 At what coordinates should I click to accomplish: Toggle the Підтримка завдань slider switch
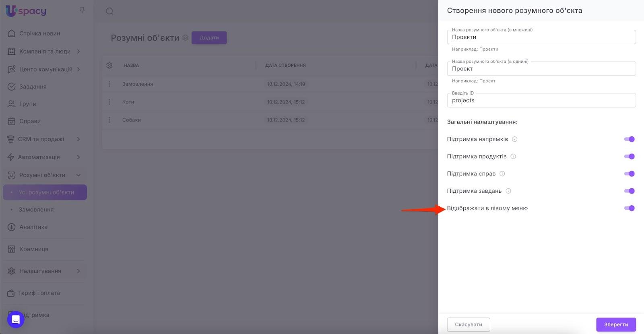(x=629, y=191)
